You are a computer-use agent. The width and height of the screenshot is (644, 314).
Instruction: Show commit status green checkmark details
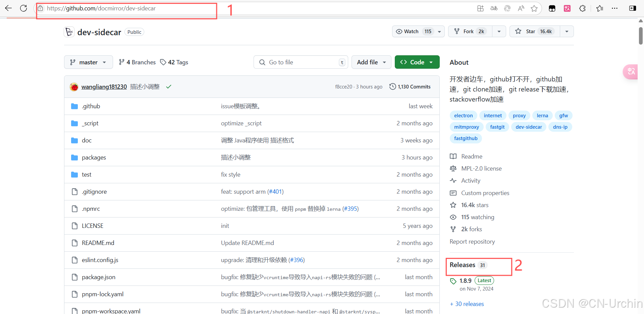click(169, 87)
